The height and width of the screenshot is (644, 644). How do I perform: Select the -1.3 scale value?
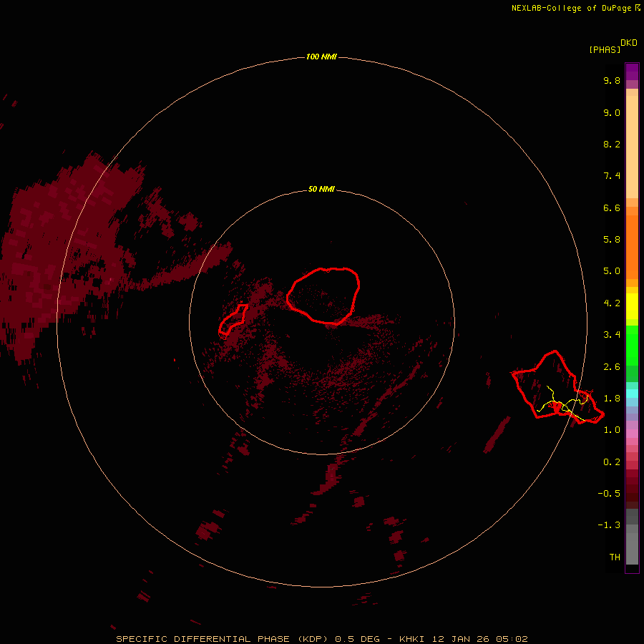click(x=609, y=525)
